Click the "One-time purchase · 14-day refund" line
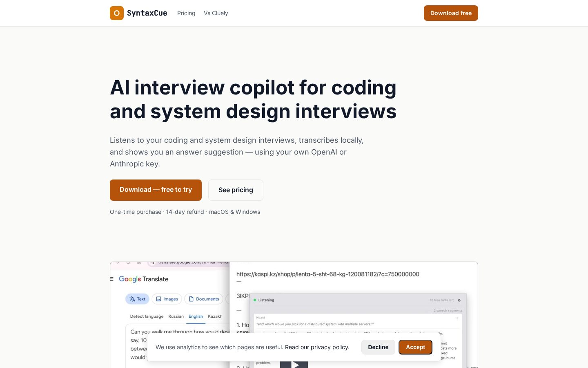 tap(185, 212)
